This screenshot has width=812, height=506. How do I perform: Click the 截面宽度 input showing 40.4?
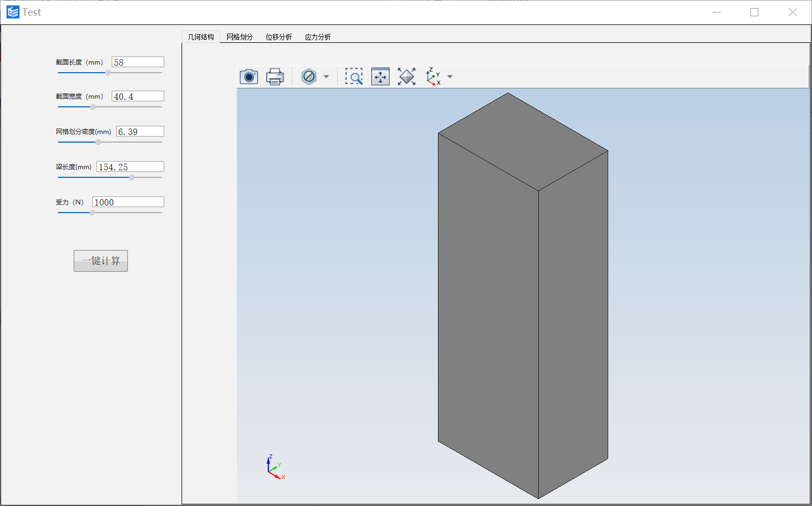138,96
